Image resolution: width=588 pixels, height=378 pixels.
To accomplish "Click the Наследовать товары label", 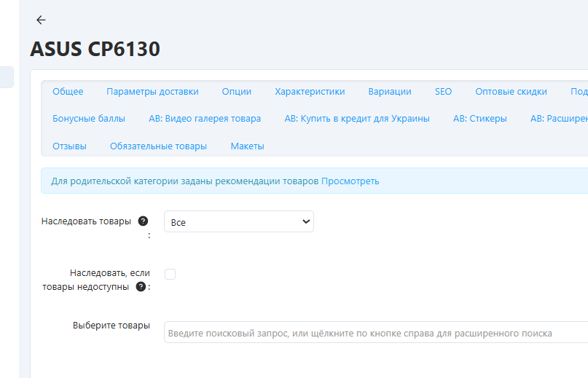I will [x=86, y=221].
